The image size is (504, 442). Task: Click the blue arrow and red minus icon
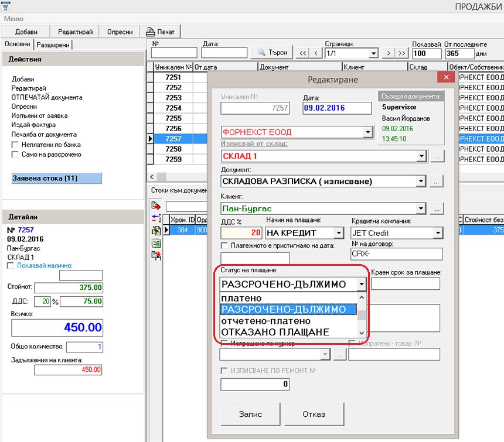point(156,218)
